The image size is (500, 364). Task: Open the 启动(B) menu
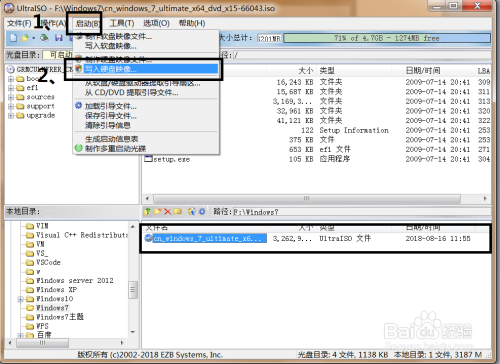88,24
